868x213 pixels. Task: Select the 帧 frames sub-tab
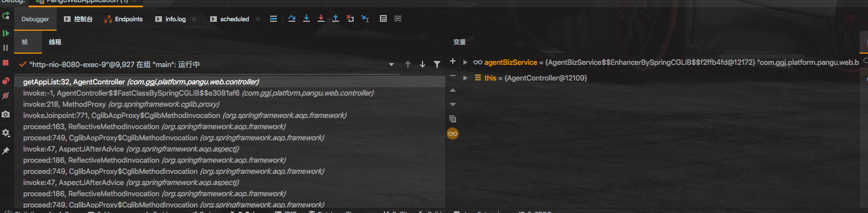click(x=25, y=42)
